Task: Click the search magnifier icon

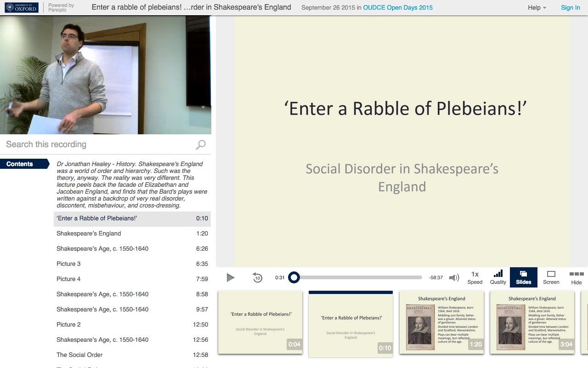Action: click(x=201, y=145)
